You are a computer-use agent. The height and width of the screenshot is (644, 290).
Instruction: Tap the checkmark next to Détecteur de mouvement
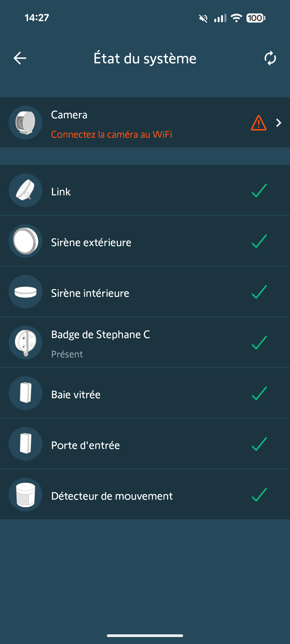tap(259, 495)
